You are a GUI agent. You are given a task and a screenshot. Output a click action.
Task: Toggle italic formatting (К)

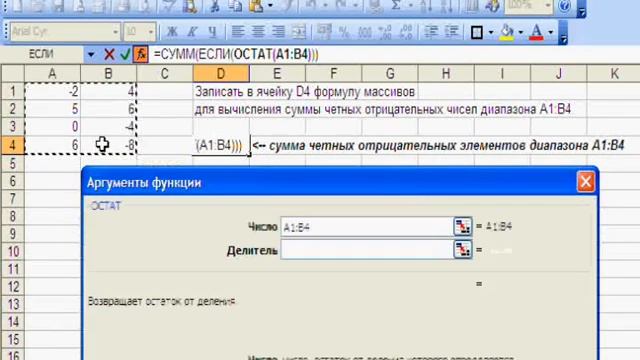coord(192,31)
